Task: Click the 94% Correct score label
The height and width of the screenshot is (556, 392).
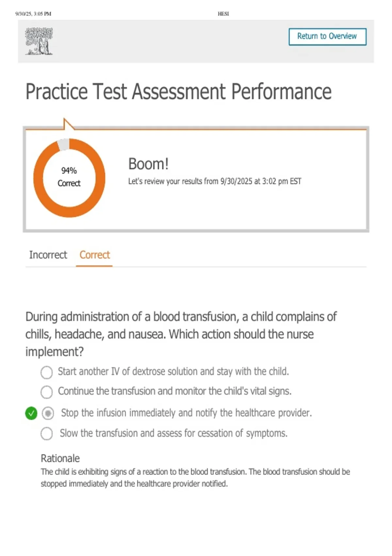Action: (69, 177)
